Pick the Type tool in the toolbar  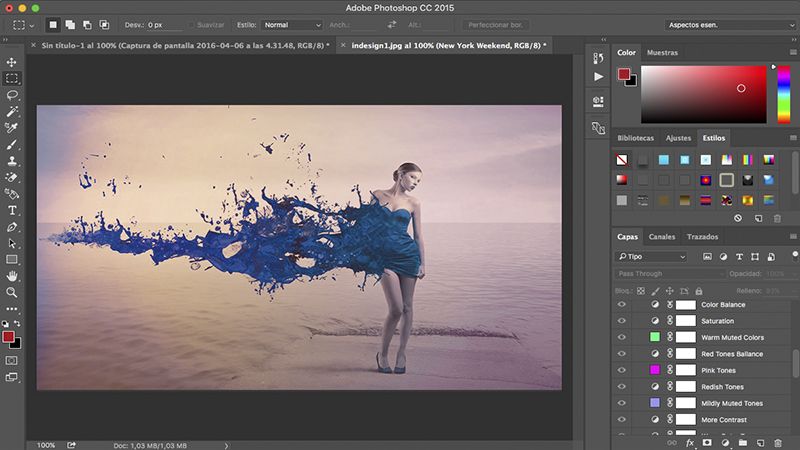coord(12,210)
